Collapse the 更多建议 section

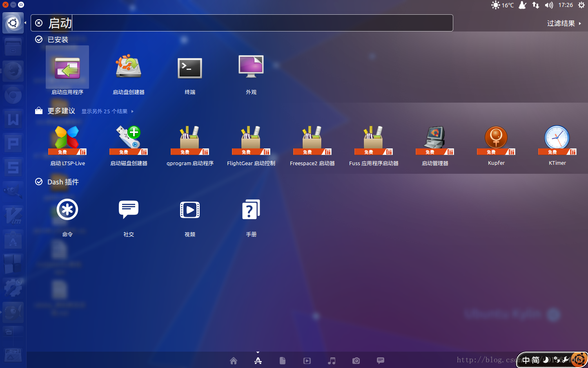55,111
